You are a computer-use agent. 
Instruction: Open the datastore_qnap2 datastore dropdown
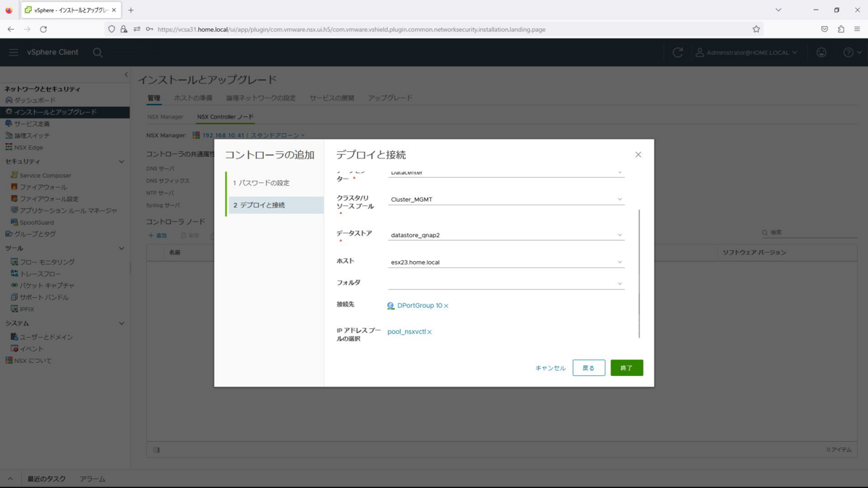[x=506, y=234]
